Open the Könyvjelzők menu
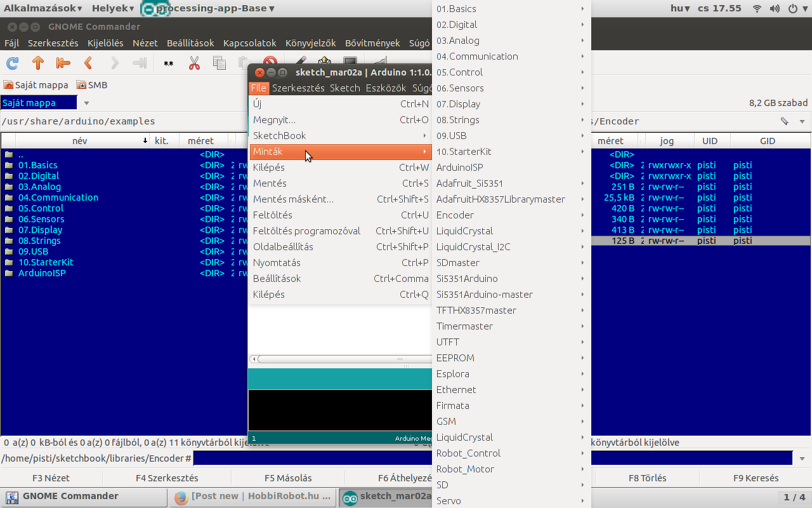This screenshot has height=508, width=812. pyautogui.click(x=311, y=43)
